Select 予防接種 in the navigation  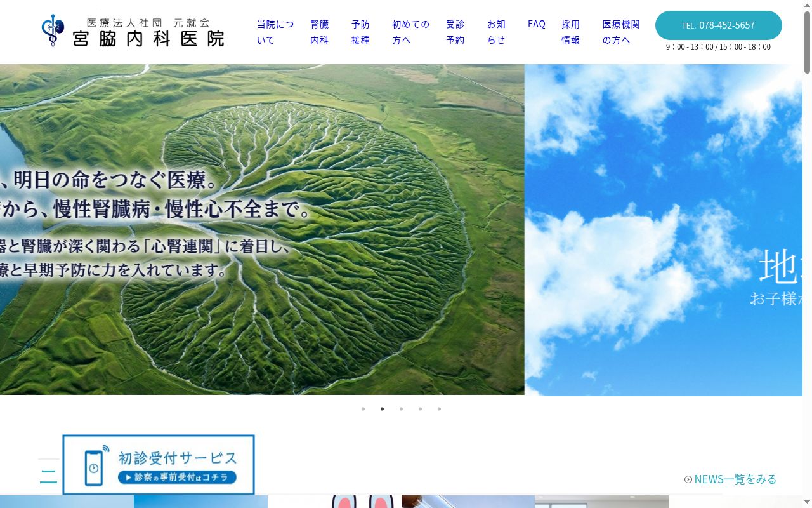pyautogui.click(x=361, y=32)
